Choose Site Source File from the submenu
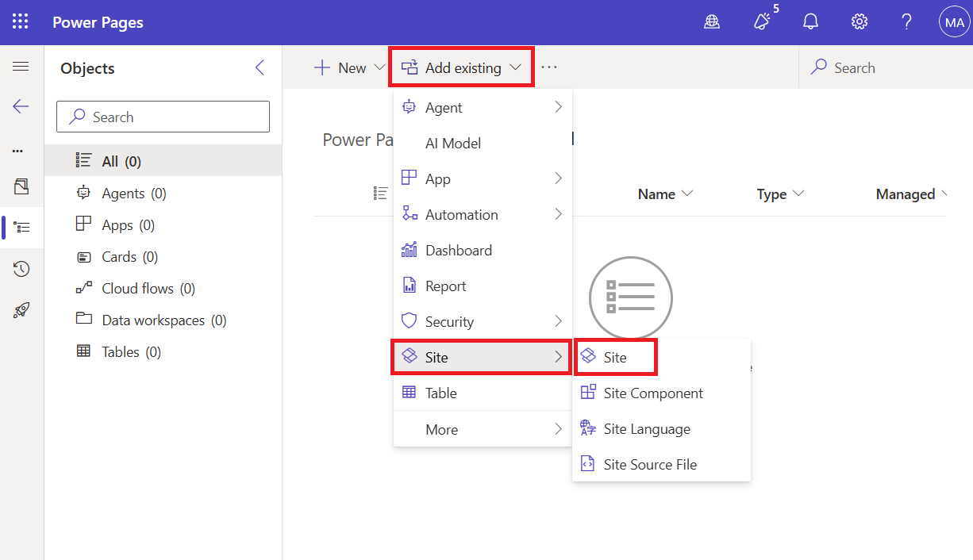The width and height of the screenshot is (973, 560). coord(651,464)
